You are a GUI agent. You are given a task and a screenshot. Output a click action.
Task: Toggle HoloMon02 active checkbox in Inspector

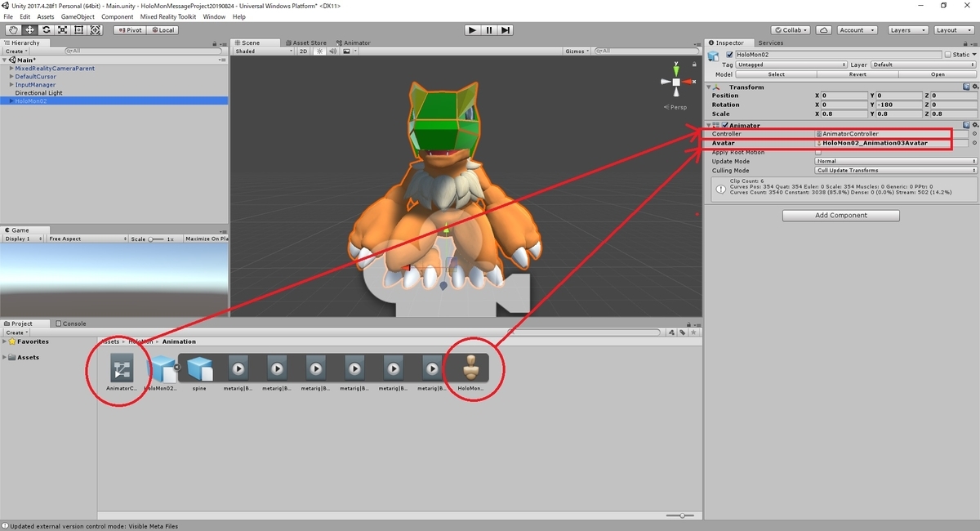(729, 55)
